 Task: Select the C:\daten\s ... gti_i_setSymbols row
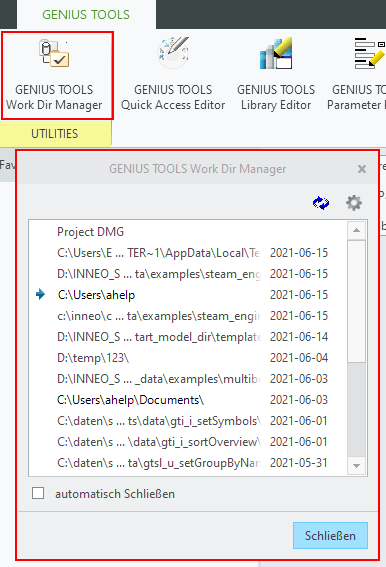[188, 421]
